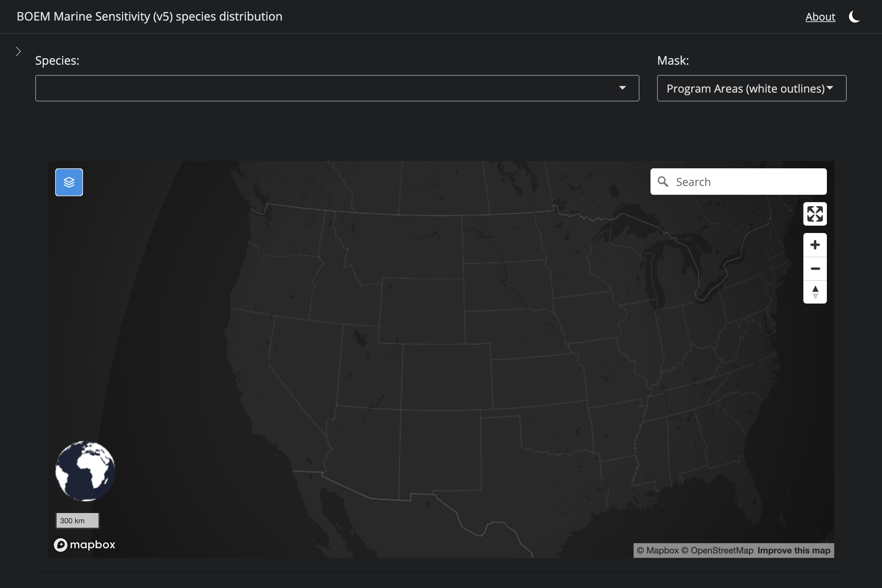Viewport: 882px width, 588px height.
Task: Click the search magnifier icon
Action: tap(663, 182)
